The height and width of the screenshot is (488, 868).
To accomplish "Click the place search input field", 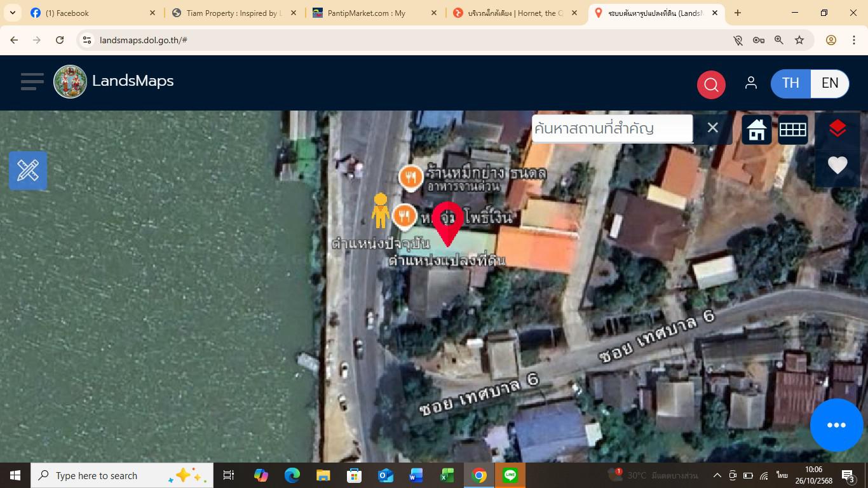I will pyautogui.click(x=611, y=128).
